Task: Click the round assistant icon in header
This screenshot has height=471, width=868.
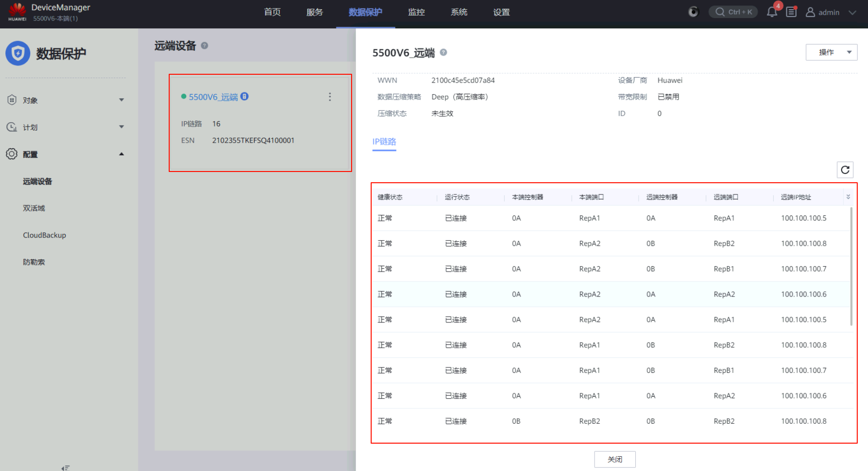Action: (693, 12)
